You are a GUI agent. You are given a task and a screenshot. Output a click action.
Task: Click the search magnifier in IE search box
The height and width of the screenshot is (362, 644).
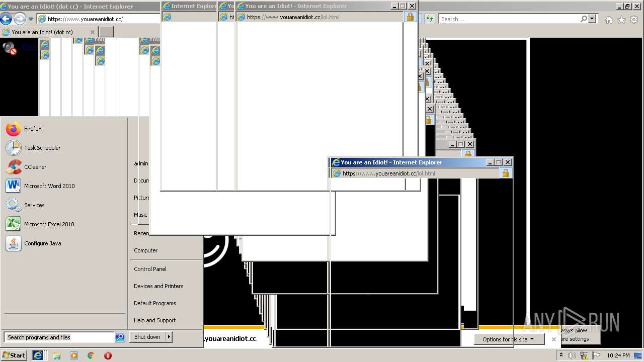click(584, 19)
